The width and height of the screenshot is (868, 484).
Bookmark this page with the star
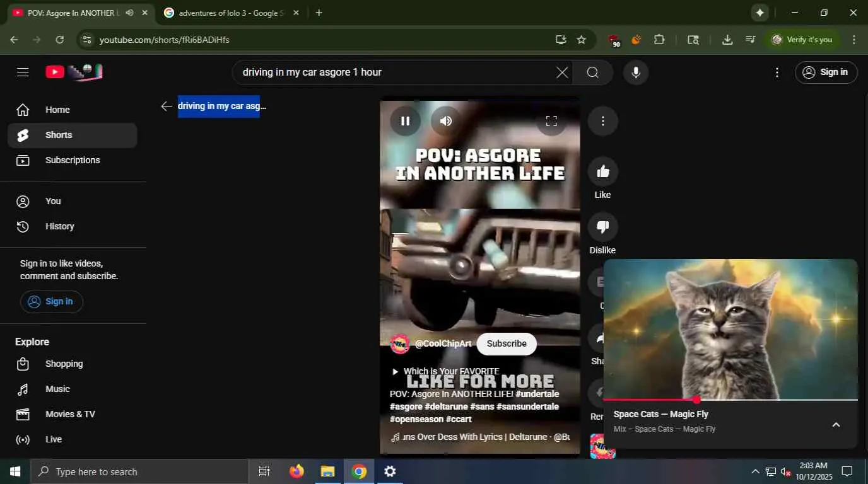click(581, 40)
